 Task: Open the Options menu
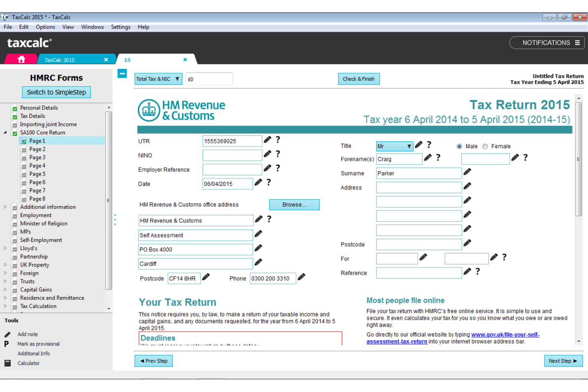pyautogui.click(x=45, y=27)
